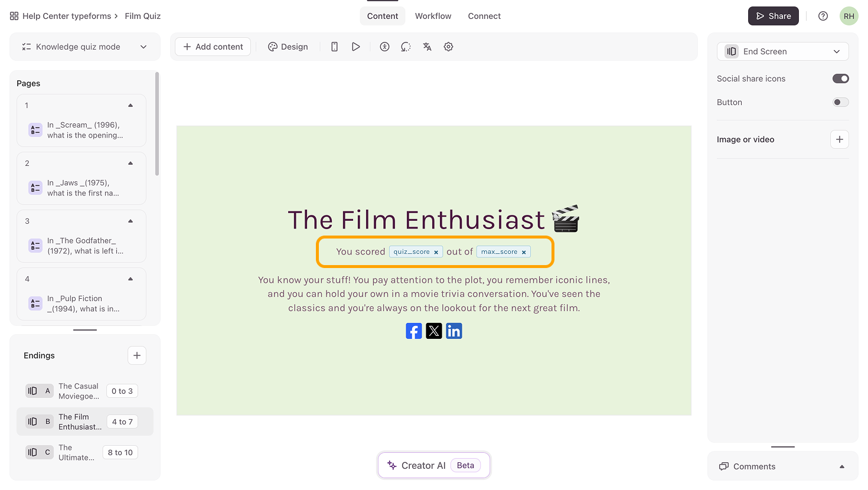
Task: Disable the Social share icons toggle
Action: tap(840, 79)
